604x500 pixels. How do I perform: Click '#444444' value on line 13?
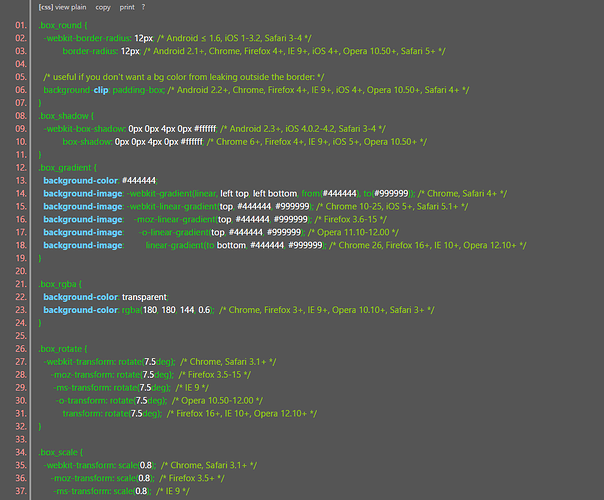139,180
